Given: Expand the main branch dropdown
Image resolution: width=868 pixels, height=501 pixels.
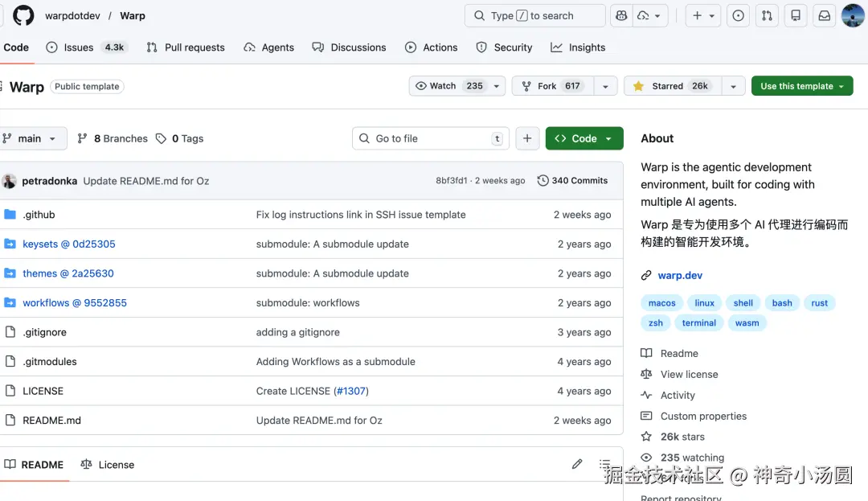Looking at the screenshot, I should click(x=31, y=138).
